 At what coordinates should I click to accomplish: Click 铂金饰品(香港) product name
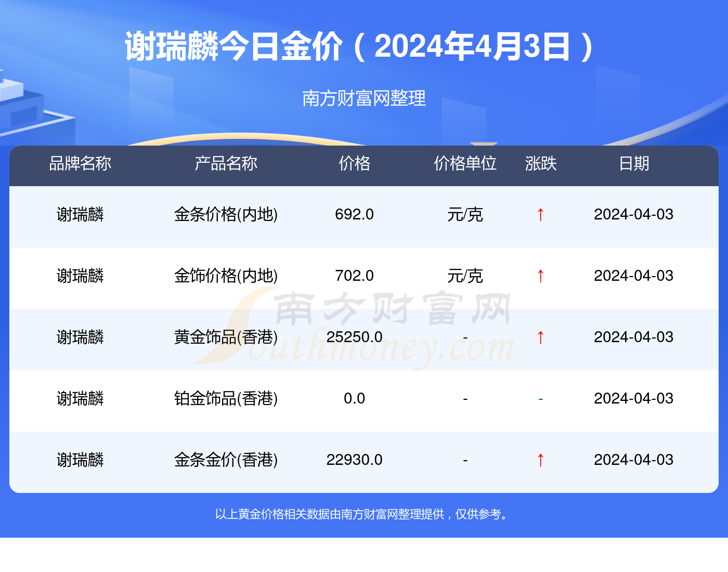click(x=226, y=398)
